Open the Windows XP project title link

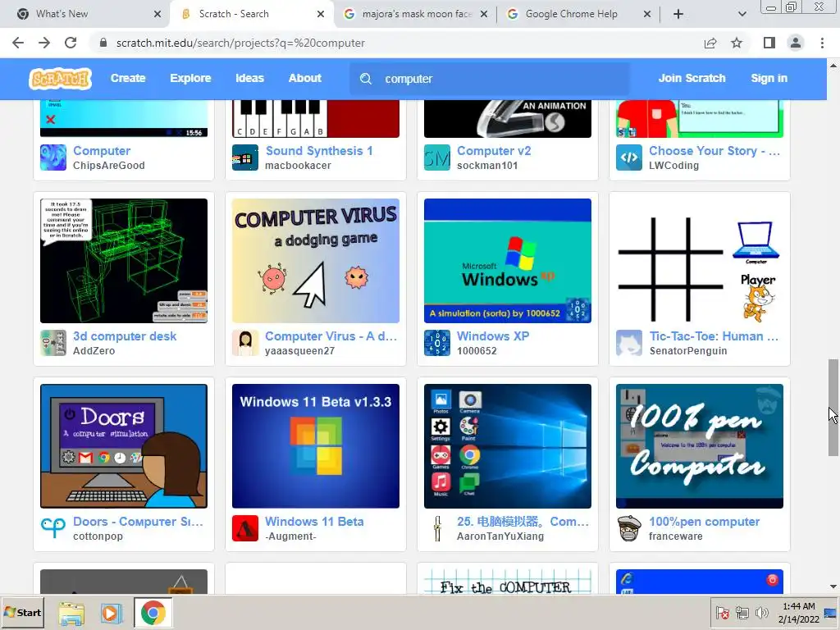(493, 336)
